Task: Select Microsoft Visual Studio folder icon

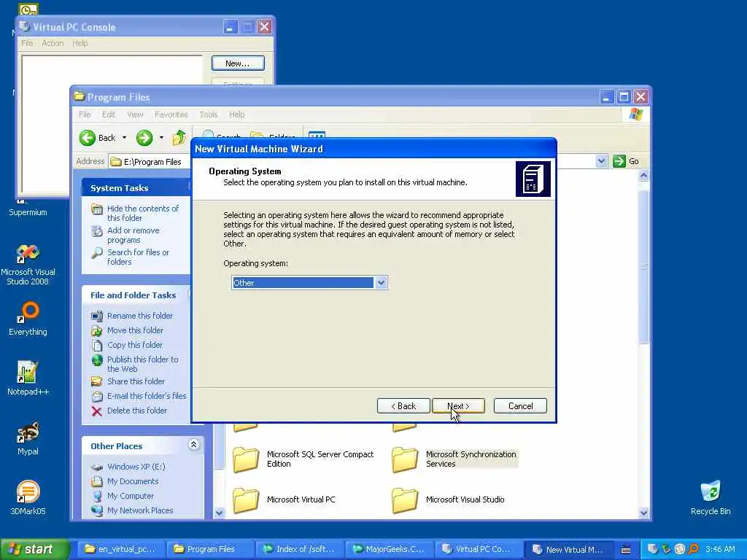Action: click(405, 500)
